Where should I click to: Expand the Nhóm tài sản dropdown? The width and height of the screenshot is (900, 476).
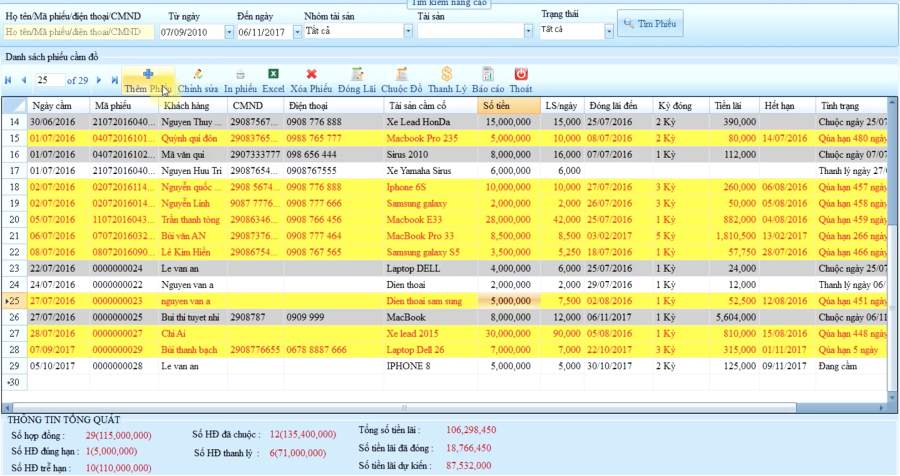(408, 31)
